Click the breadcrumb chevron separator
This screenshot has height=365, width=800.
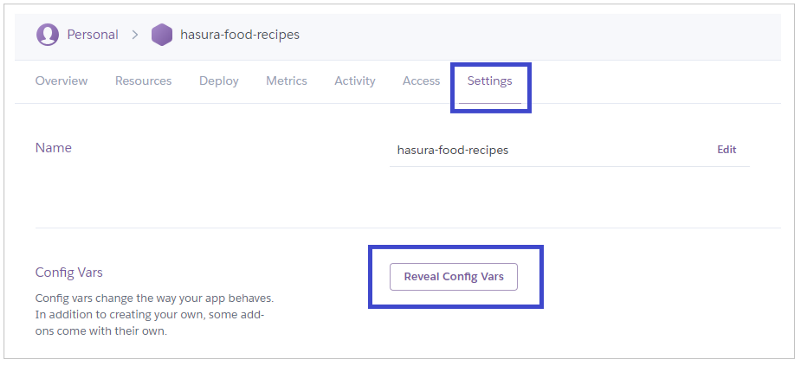point(135,35)
